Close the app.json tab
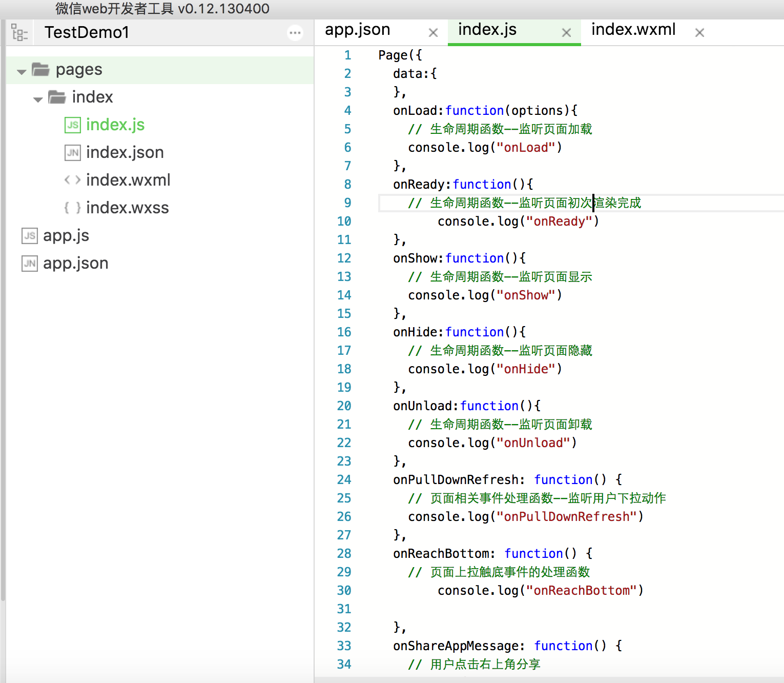 tap(433, 33)
